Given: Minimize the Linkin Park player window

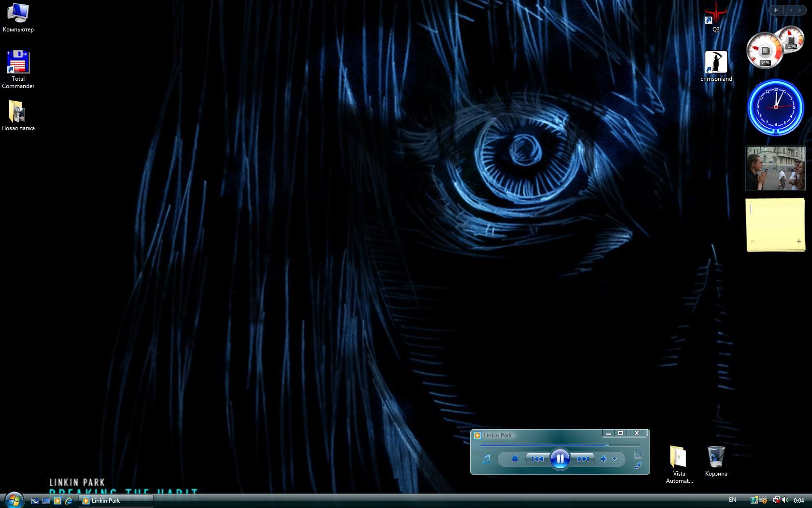Looking at the screenshot, I should [x=609, y=433].
